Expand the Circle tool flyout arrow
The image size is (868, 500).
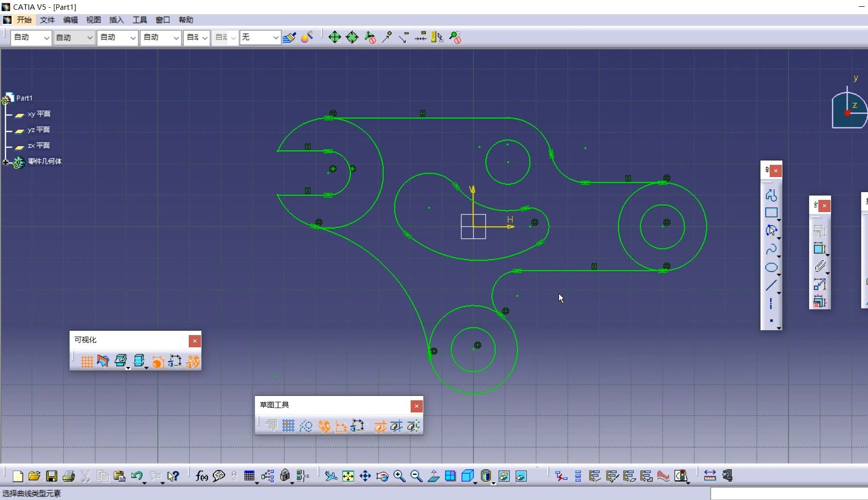coord(779,238)
